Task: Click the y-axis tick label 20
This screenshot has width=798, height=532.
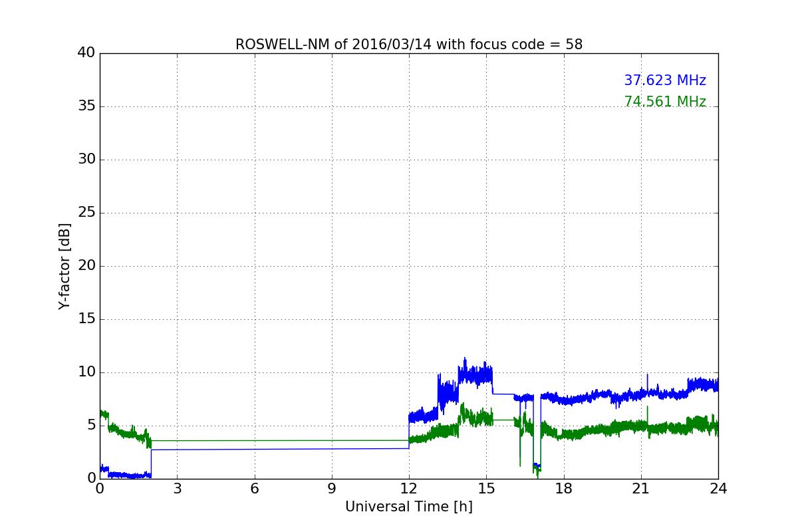Action: (x=86, y=266)
